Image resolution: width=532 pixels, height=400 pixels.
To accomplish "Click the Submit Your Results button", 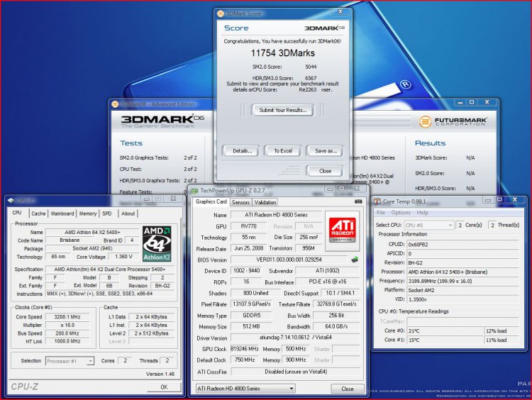I will tap(282, 110).
